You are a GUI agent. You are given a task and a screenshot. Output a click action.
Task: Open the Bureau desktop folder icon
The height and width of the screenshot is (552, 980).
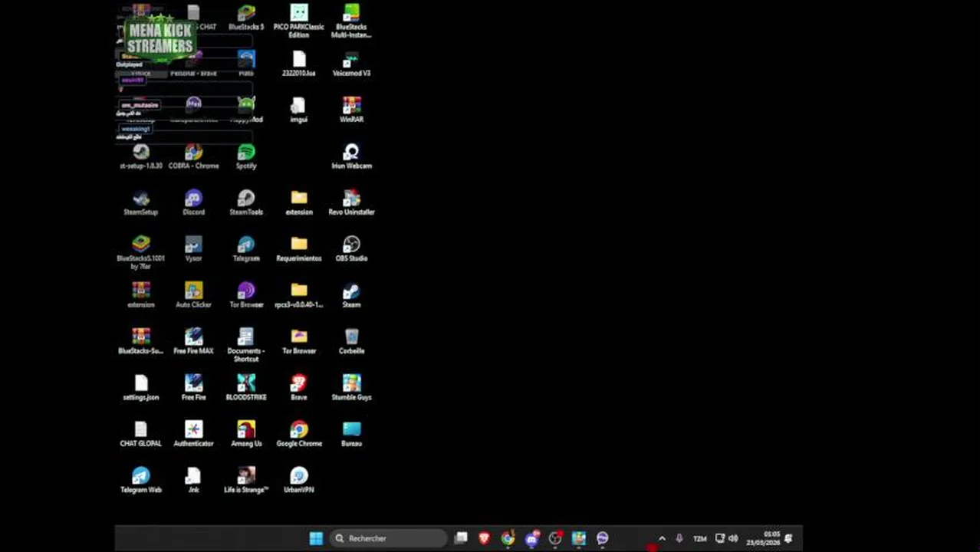[351, 434]
